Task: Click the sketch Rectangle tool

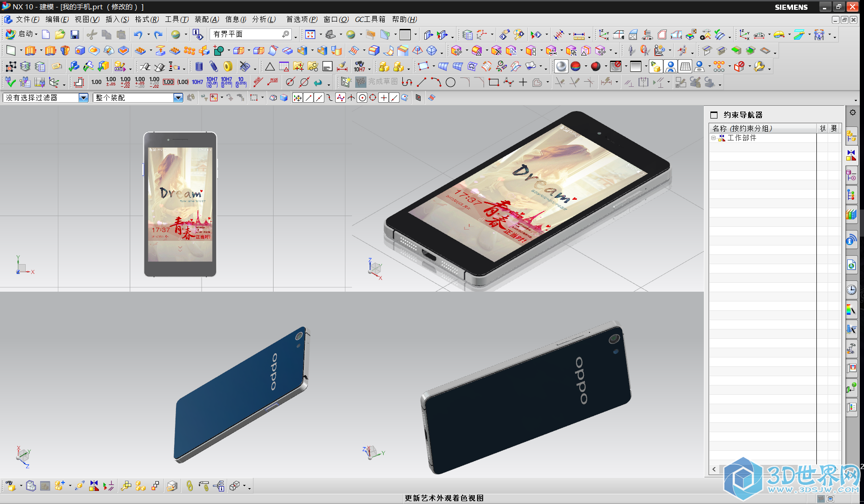Action: (x=493, y=83)
